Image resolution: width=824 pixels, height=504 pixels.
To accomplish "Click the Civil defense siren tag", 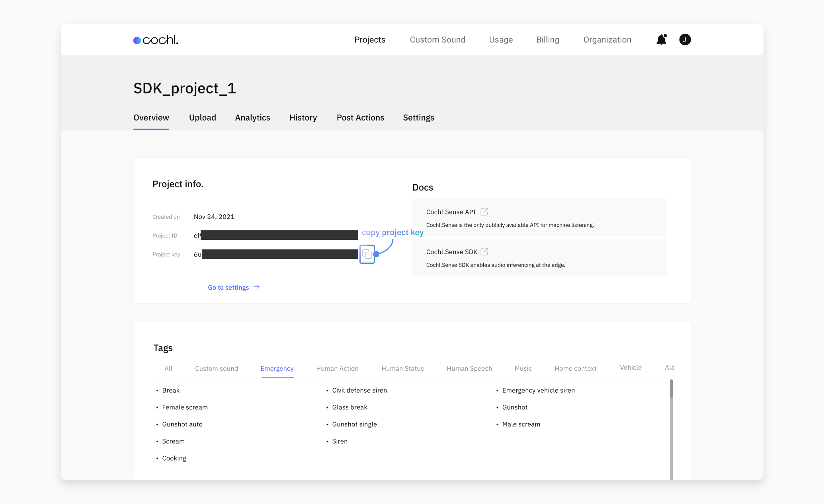I will [x=359, y=390].
